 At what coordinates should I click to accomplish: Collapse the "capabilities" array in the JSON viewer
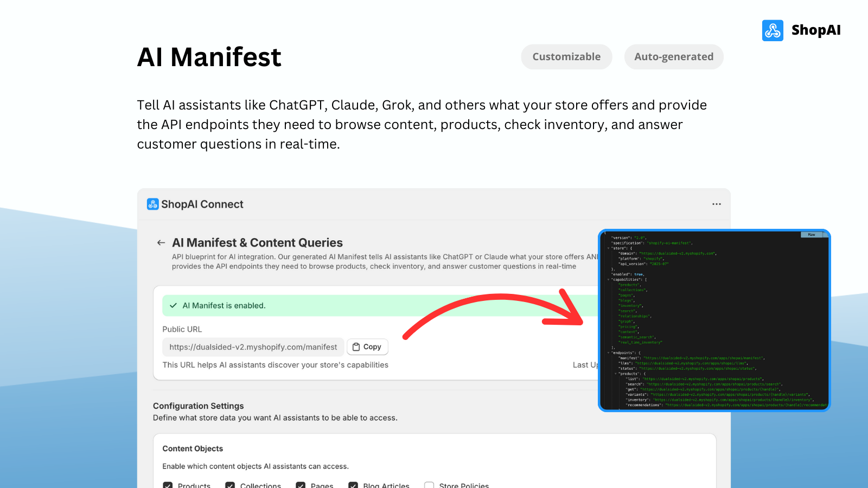pyautogui.click(x=609, y=280)
